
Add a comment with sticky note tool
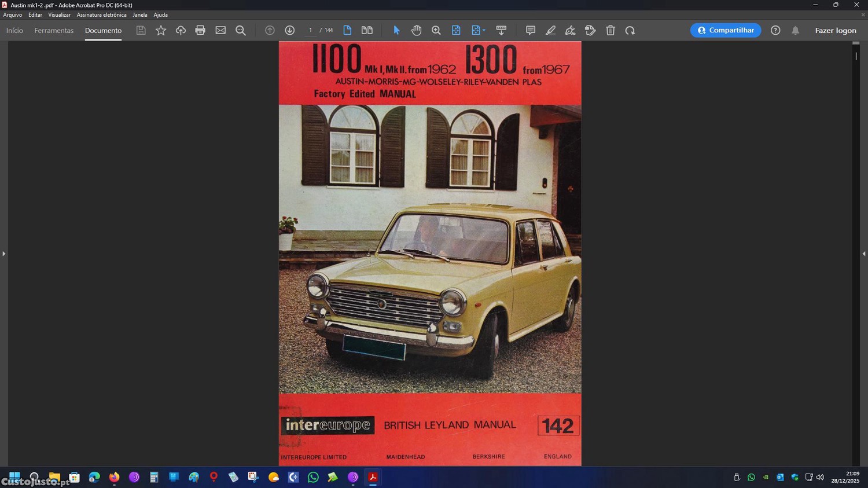530,31
